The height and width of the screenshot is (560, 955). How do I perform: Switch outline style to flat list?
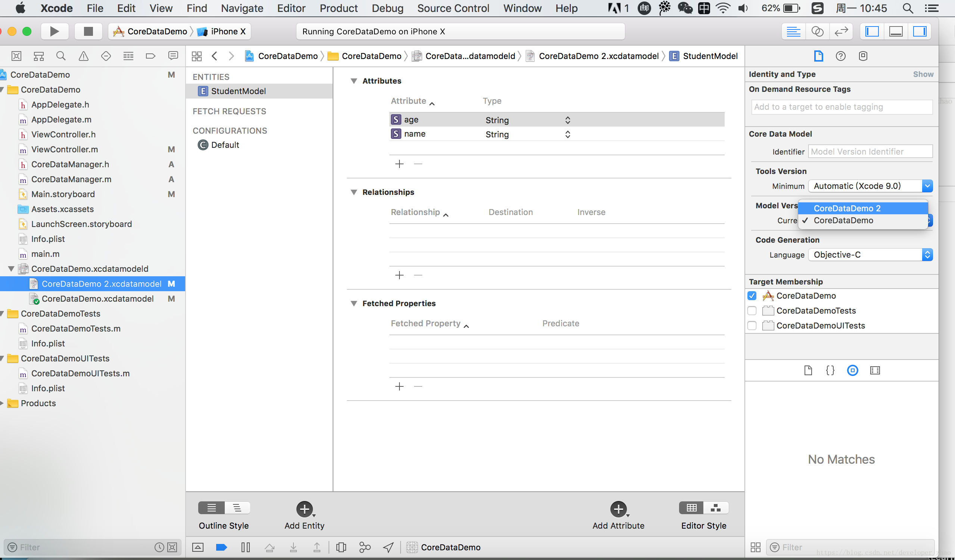pyautogui.click(x=211, y=508)
